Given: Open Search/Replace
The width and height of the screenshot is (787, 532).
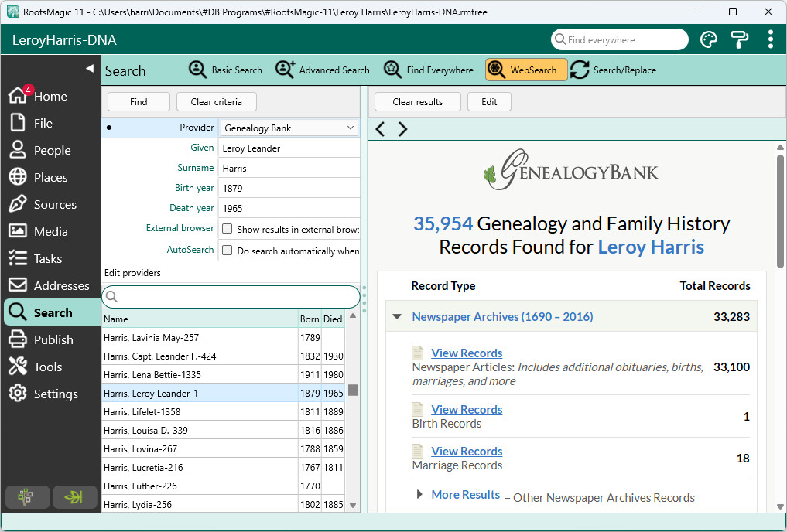Looking at the screenshot, I should (613, 70).
